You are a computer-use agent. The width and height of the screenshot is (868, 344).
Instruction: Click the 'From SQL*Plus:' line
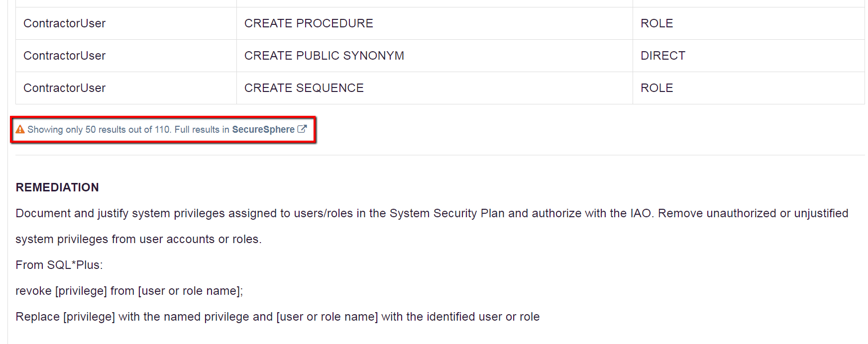59,265
